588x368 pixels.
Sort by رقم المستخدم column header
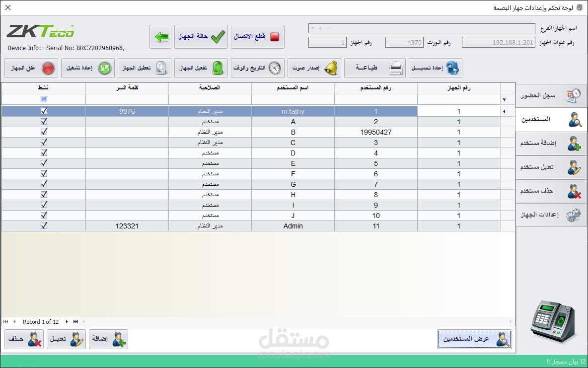point(376,88)
